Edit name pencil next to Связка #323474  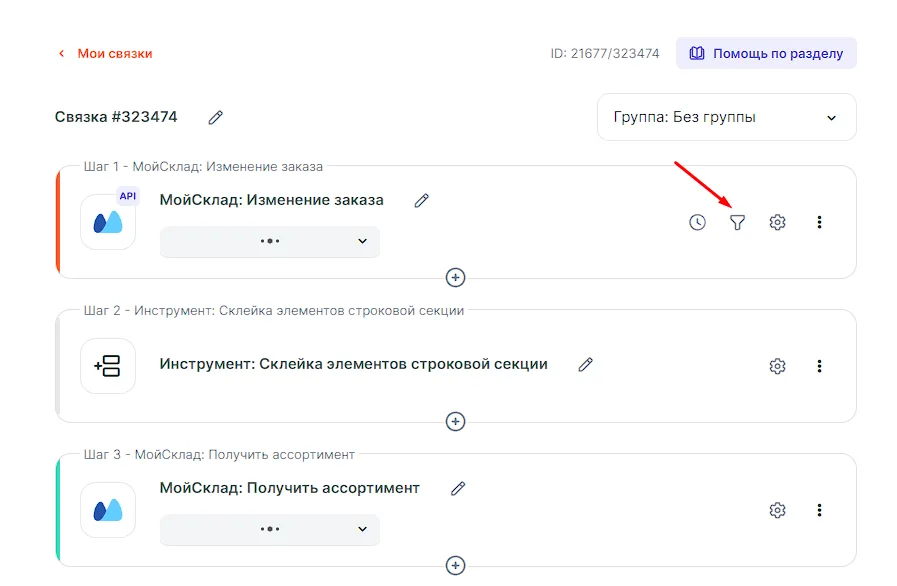click(215, 117)
